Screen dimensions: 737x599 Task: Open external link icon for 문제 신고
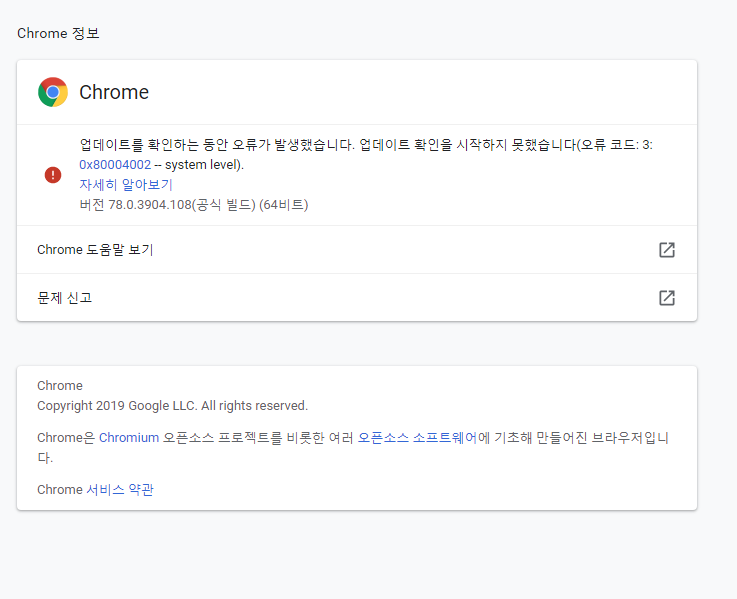pos(666,298)
